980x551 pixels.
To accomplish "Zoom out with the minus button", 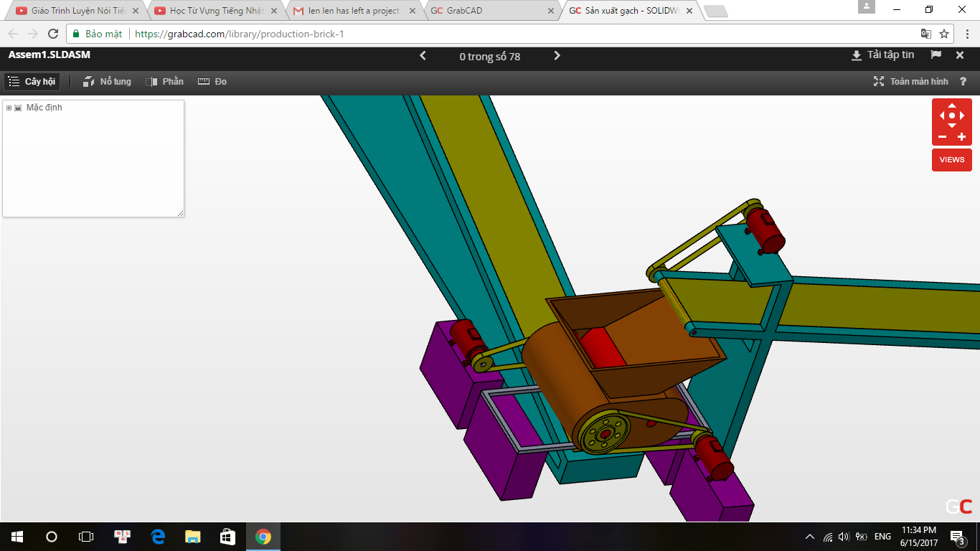I will pos(942,137).
